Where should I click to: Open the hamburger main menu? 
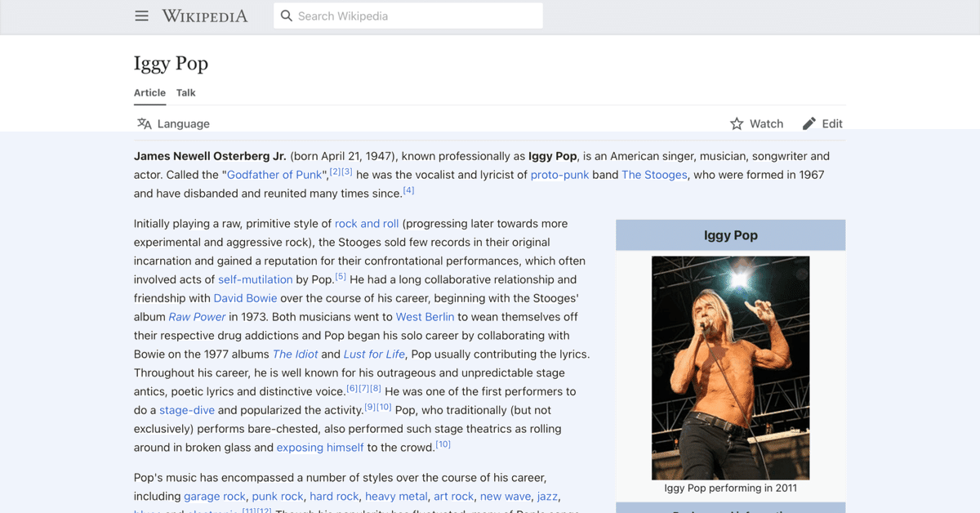pos(142,16)
